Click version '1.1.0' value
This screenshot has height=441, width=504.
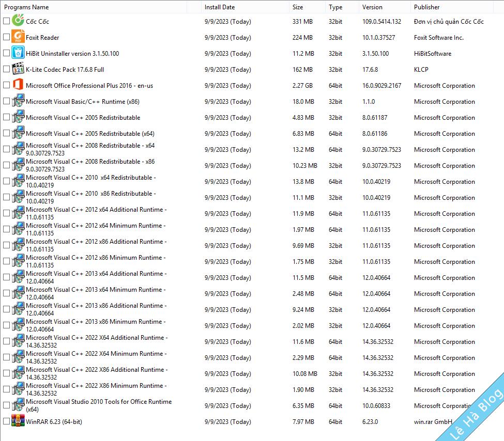[369, 102]
